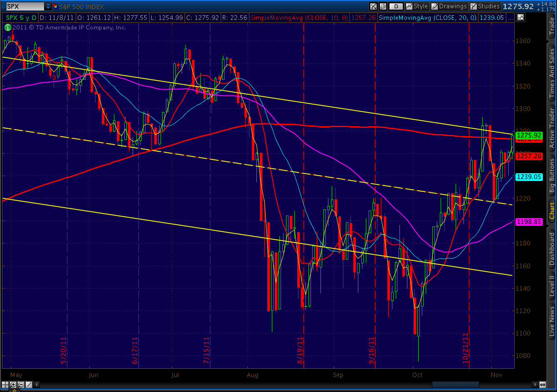Click the link circle left of SPX field
The image size is (557, 392).
pos(3,6)
